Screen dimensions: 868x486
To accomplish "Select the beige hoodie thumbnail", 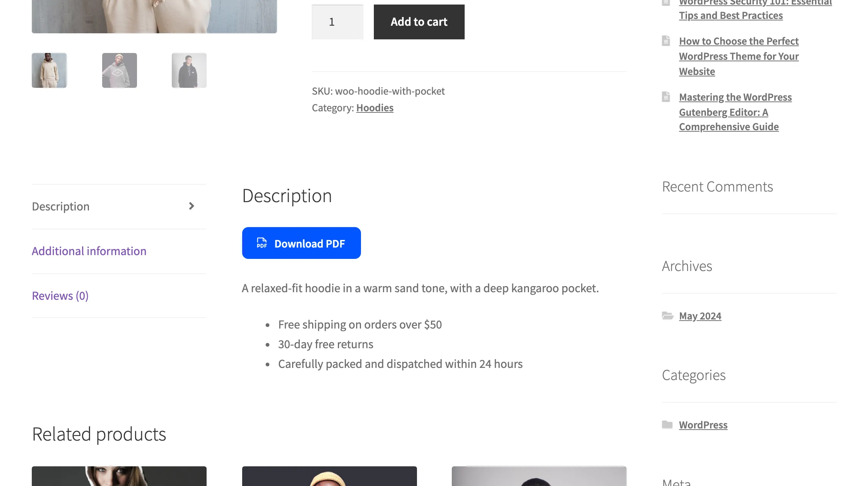I will pos(49,70).
